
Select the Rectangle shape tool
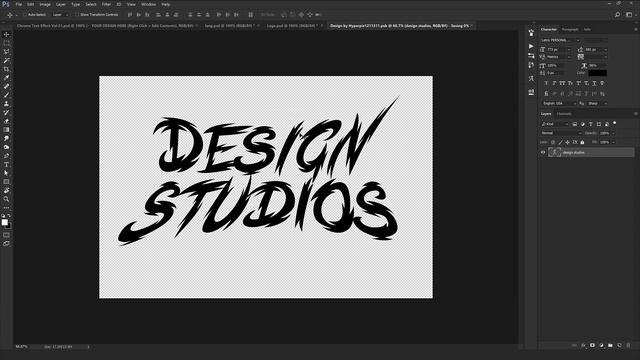pos(6,182)
